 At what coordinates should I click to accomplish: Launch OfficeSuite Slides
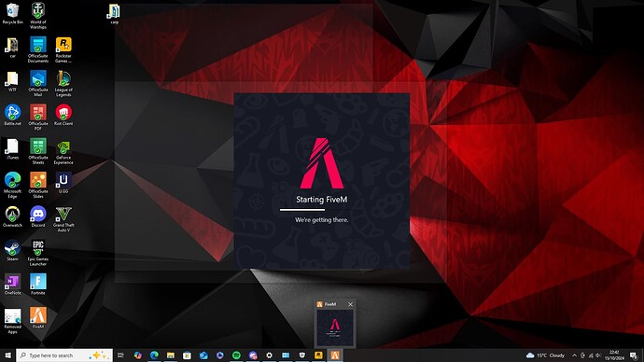pyautogui.click(x=37, y=185)
